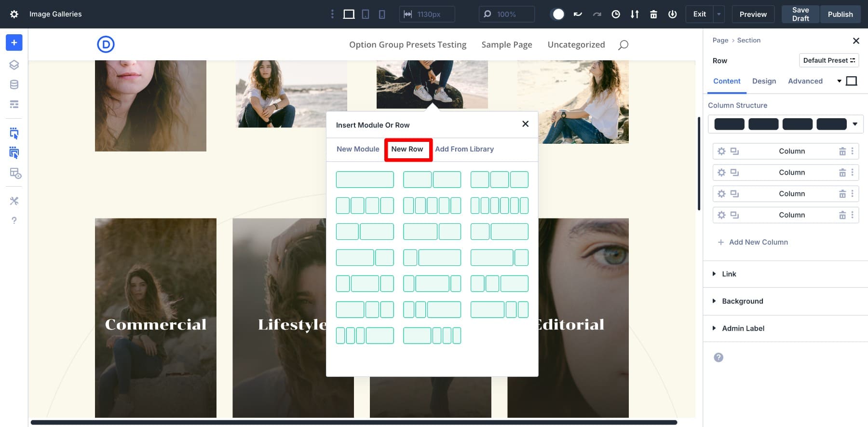This screenshot has width=868, height=427.
Task: Expand the Link settings group
Action: pyautogui.click(x=729, y=274)
